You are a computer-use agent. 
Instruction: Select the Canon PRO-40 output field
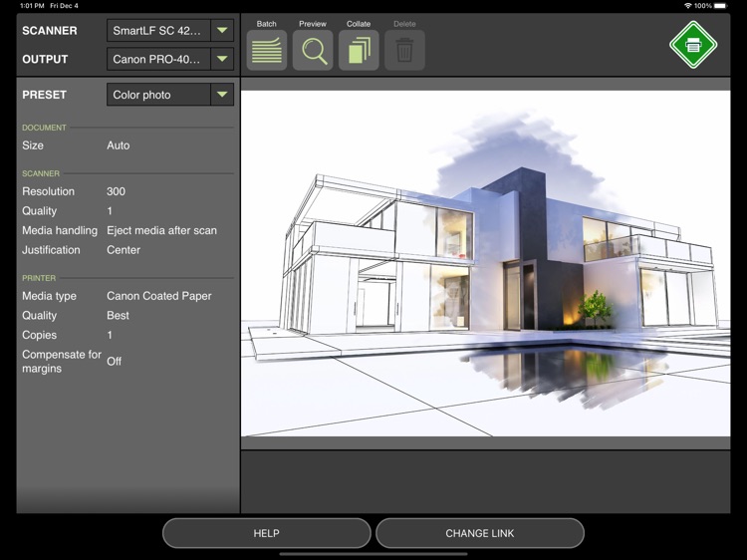pos(158,59)
